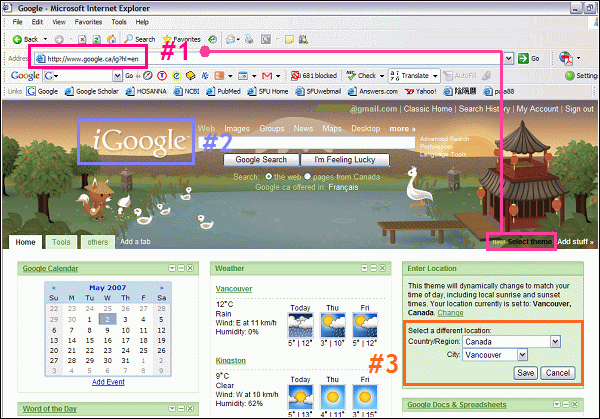
Task: Open the Google Scholar links bookmark
Action: [x=91, y=91]
